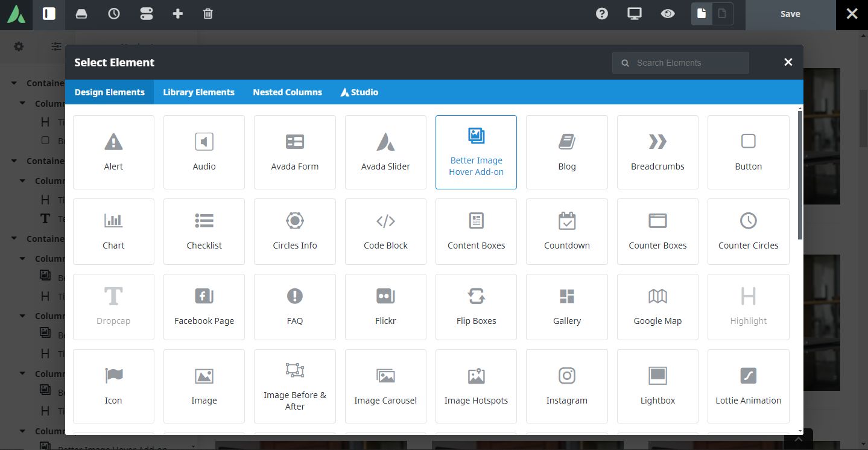This screenshot has width=868, height=450.
Task: Select the Flip Boxes element
Action: click(x=476, y=307)
